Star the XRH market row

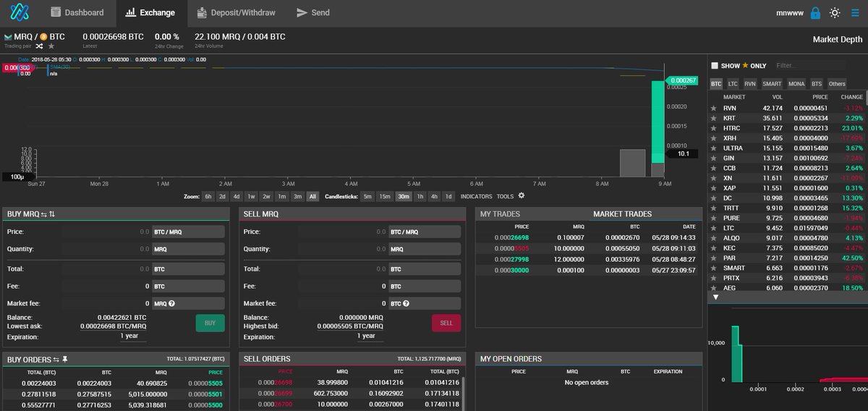(713, 138)
